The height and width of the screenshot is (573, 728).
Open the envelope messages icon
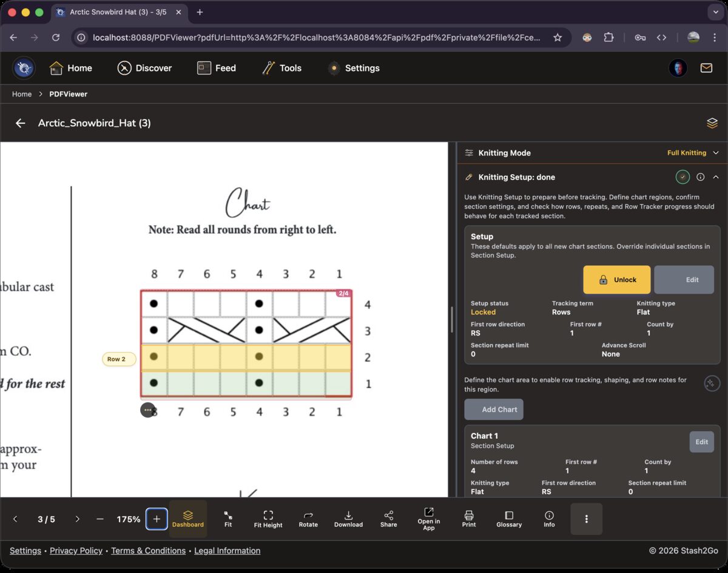pyautogui.click(x=706, y=68)
